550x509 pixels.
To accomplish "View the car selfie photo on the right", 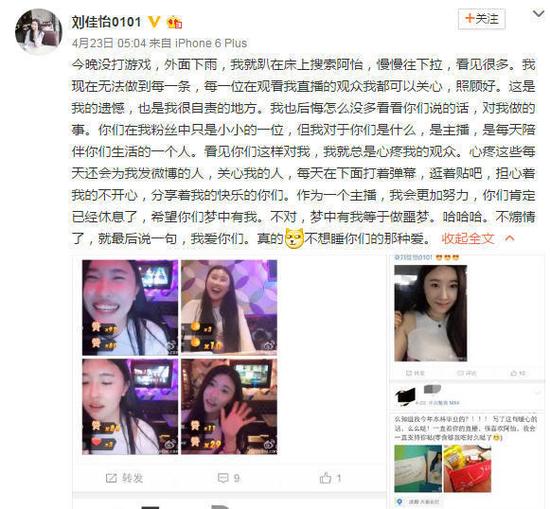I will [430, 313].
